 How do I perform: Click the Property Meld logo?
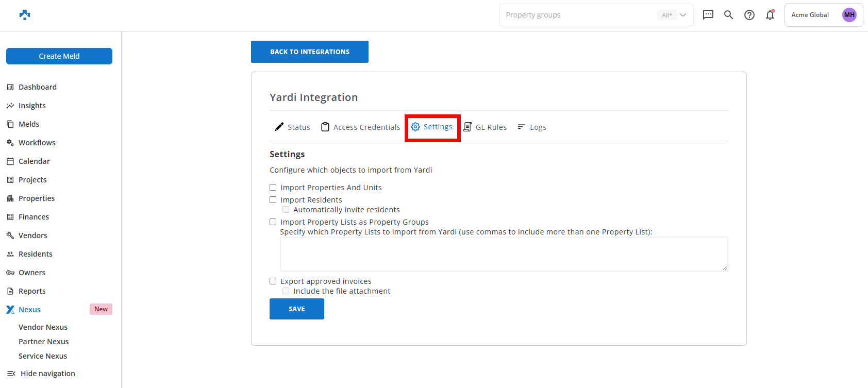pyautogui.click(x=25, y=15)
